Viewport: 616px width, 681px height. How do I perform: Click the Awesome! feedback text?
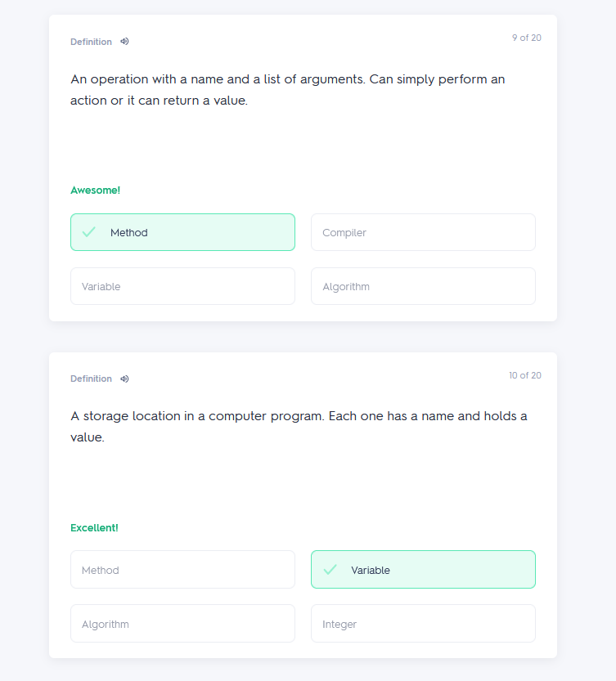[x=95, y=190]
